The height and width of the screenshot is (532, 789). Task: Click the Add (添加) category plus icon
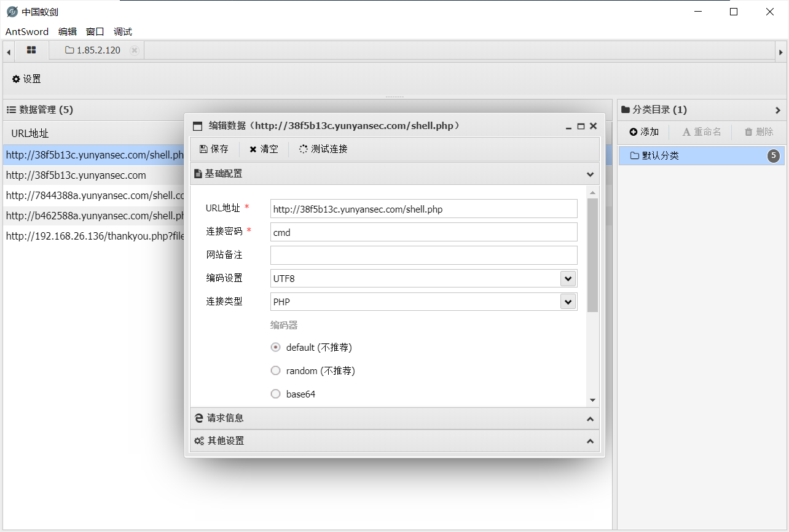634,132
